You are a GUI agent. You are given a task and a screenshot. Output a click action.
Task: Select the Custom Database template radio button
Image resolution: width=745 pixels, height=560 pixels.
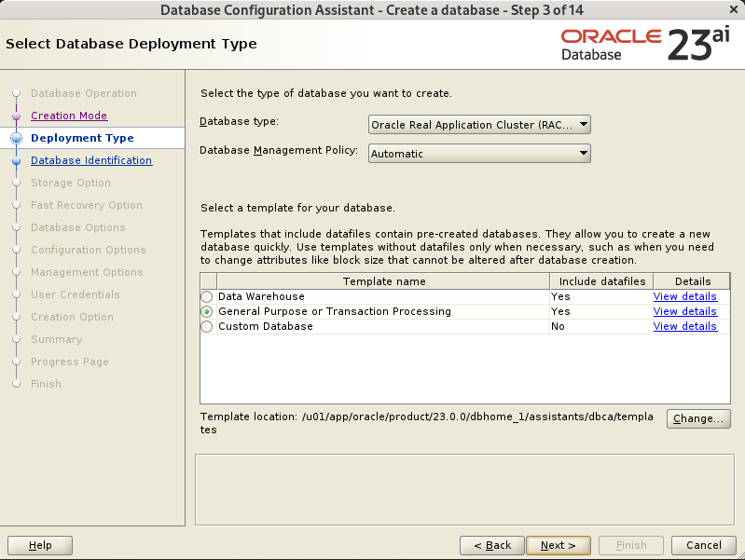[x=207, y=327]
